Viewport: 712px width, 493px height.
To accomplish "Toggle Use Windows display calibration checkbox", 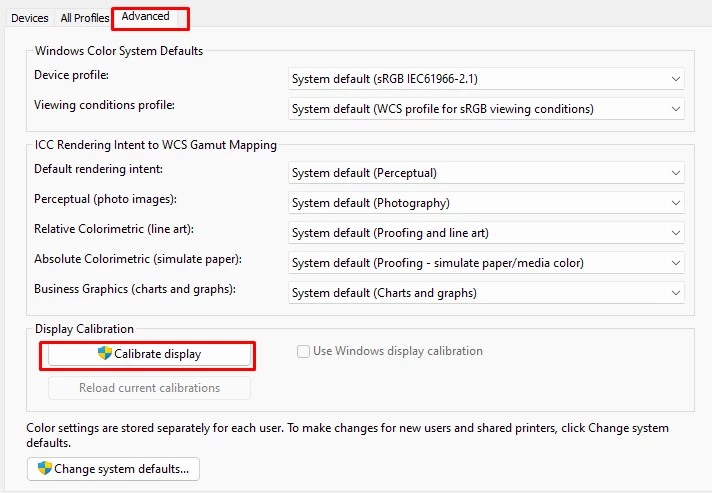I will [303, 351].
